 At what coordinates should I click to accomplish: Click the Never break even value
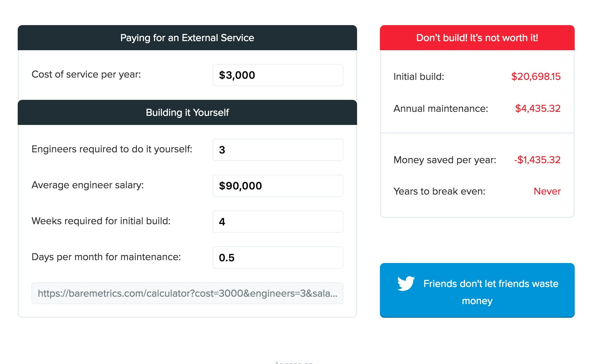[547, 191]
